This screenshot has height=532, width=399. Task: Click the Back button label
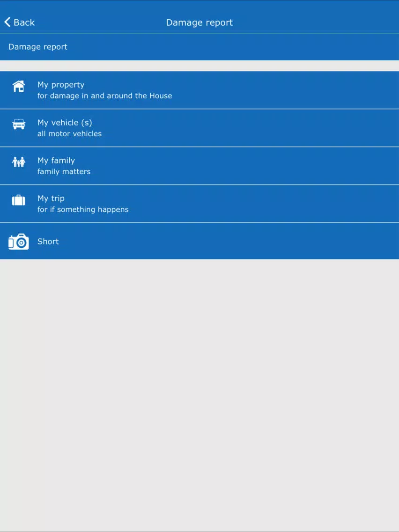pos(24,22)
